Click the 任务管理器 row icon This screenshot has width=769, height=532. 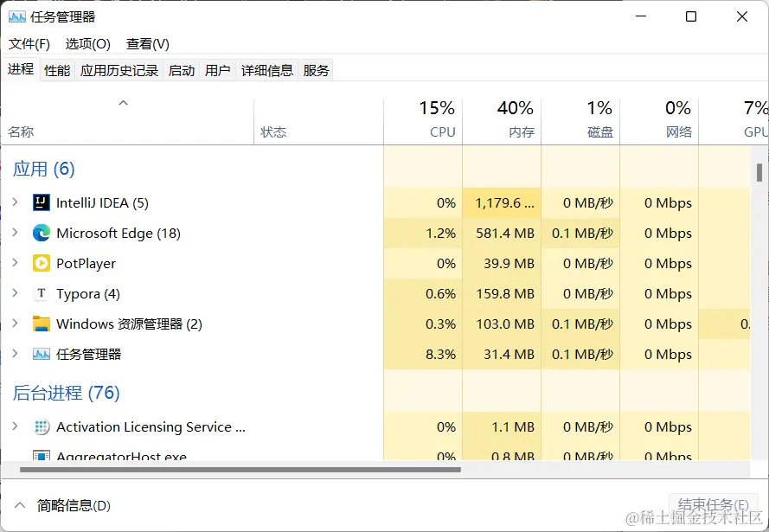(x=42, y=354)
